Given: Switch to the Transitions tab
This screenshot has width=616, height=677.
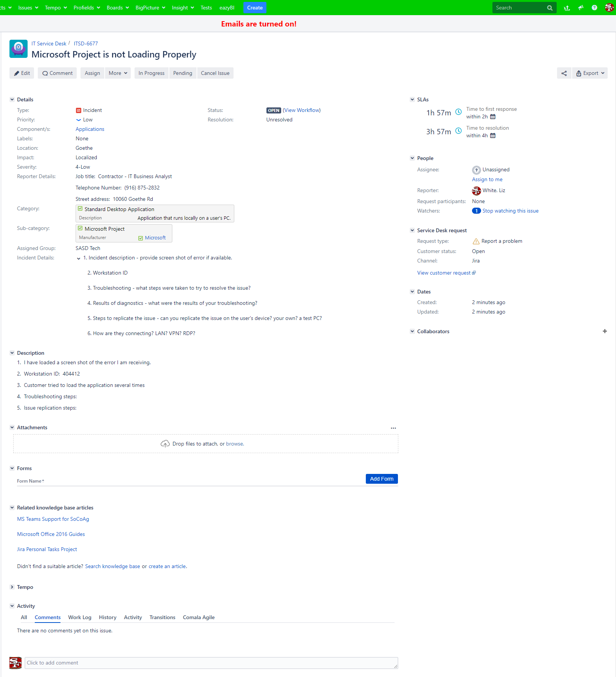Looking at the screenshot, I should click(163, 618).
